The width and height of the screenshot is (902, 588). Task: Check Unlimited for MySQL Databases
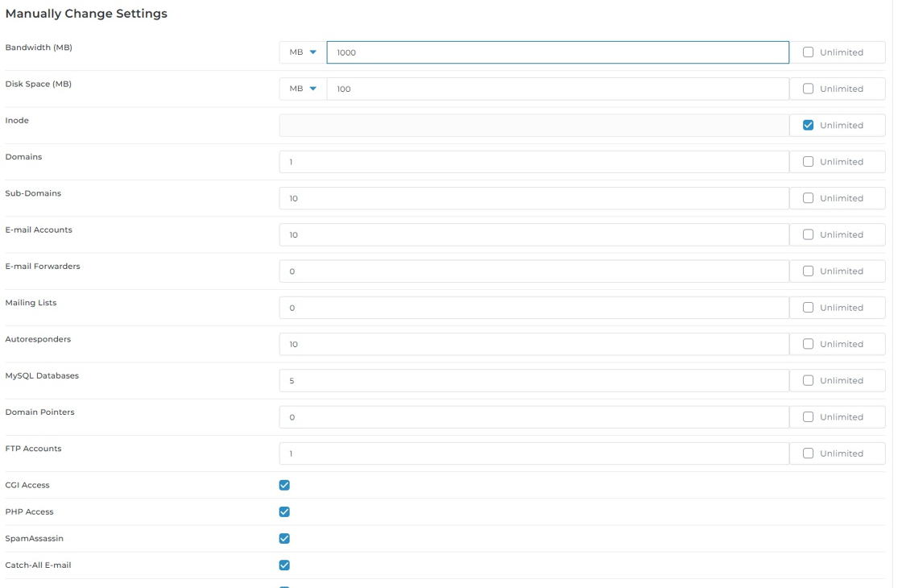pos(808,380)
